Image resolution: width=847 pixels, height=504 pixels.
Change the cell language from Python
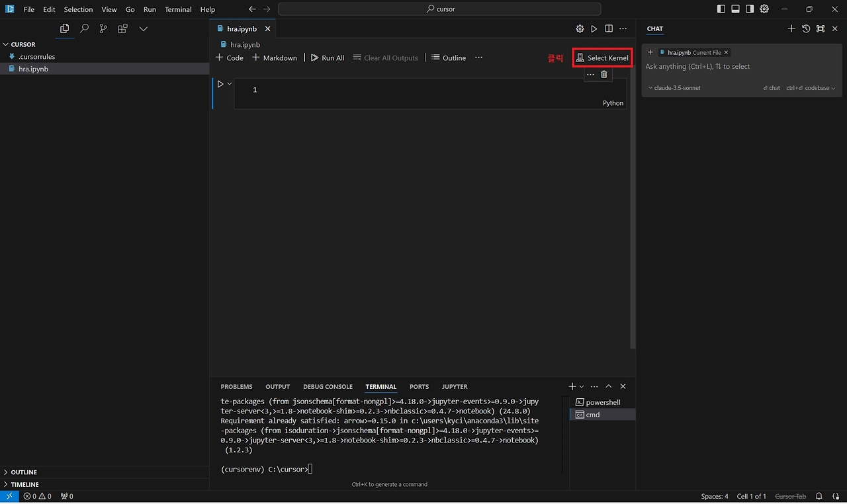pyautogui.click(x=613, y=103)
